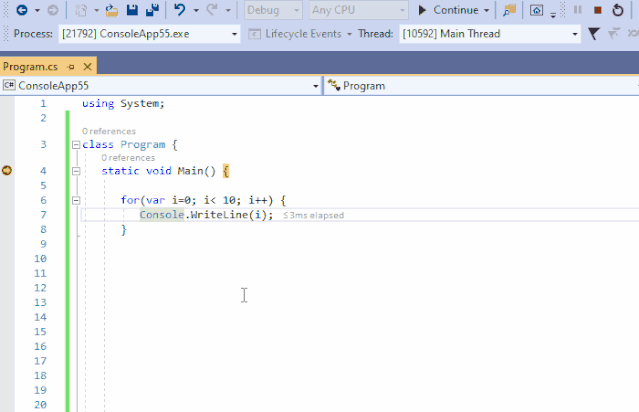The image size is (639, 412).
Task: Open the Thread Main Thread dropdown
Action: (490, 34)
